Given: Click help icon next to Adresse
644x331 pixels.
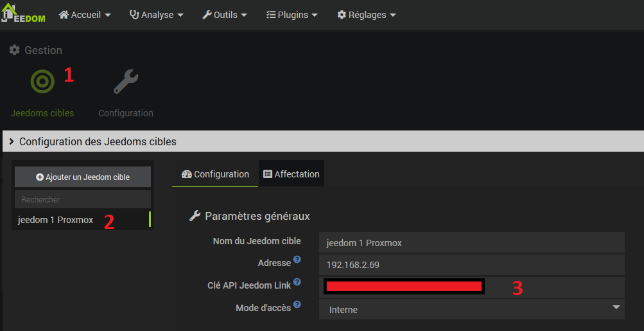Looking at the screenshot, I should pos(297,260).
